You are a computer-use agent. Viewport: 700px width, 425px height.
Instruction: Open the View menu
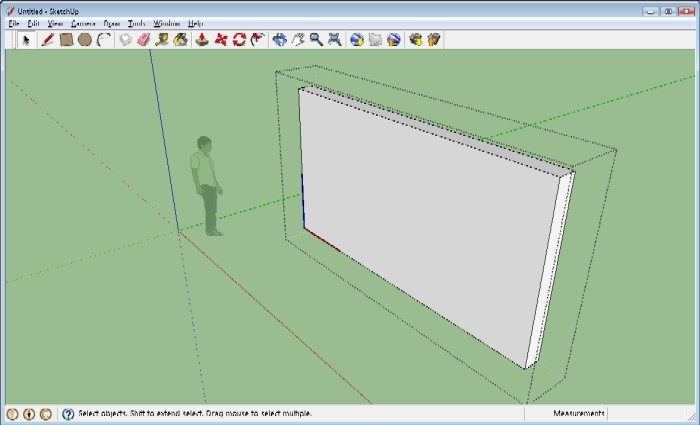55,24
